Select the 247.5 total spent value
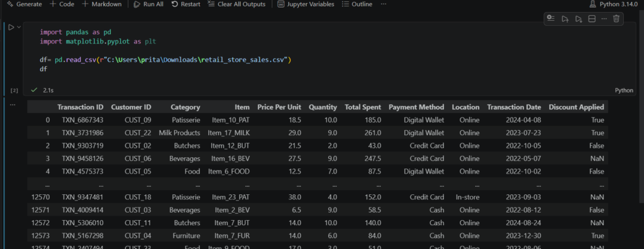644x249 pixels. click(372, 158)
